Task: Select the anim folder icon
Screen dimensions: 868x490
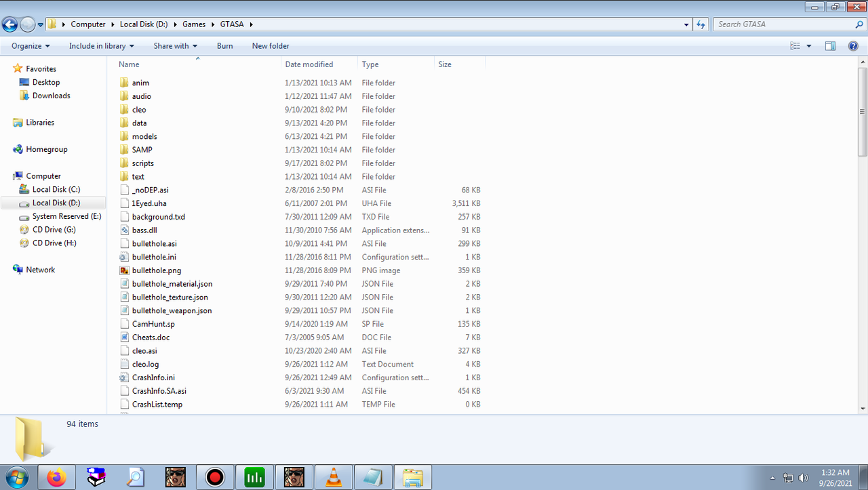Action: click(124, 83)
